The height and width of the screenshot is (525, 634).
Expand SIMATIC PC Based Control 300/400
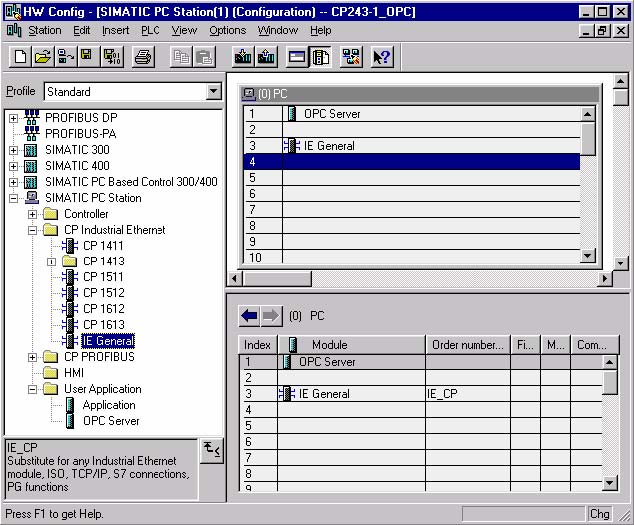coord(13,182)
